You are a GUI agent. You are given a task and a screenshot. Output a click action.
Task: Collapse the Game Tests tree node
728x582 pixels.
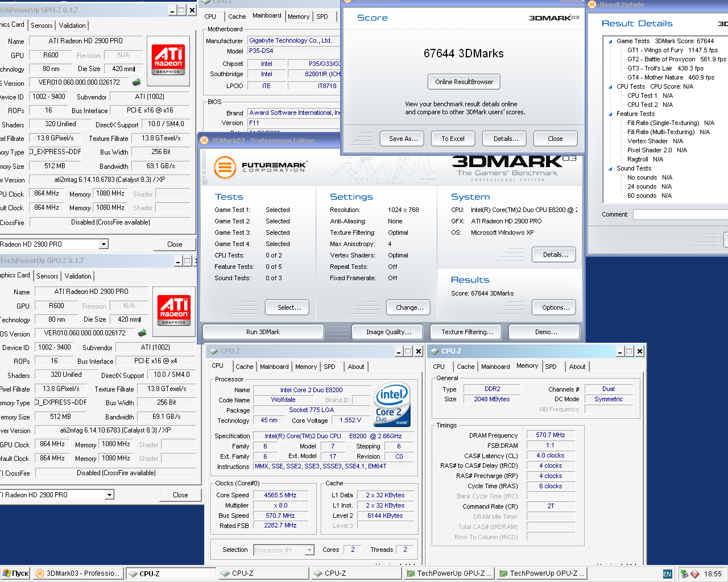610,41
